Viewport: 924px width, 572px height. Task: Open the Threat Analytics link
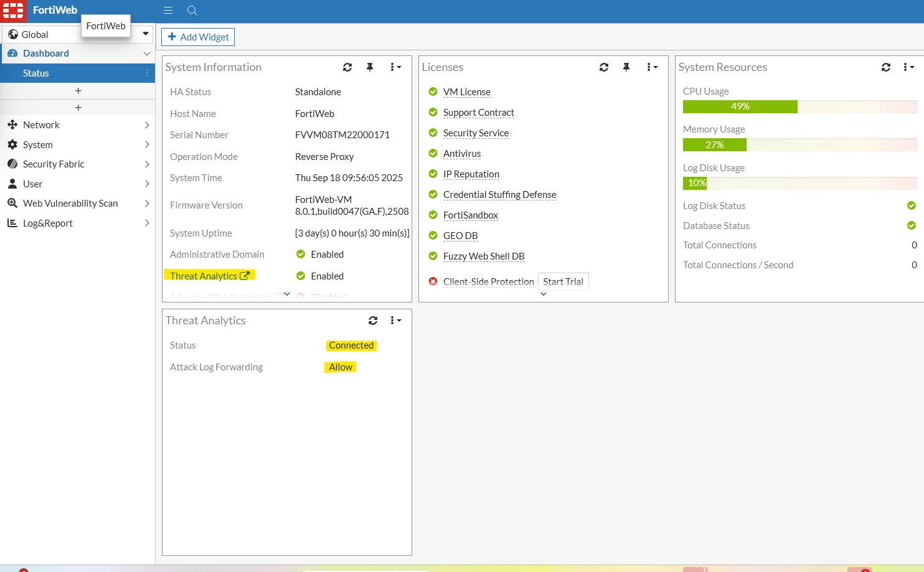pyautogui.click(x=204, y=276)
